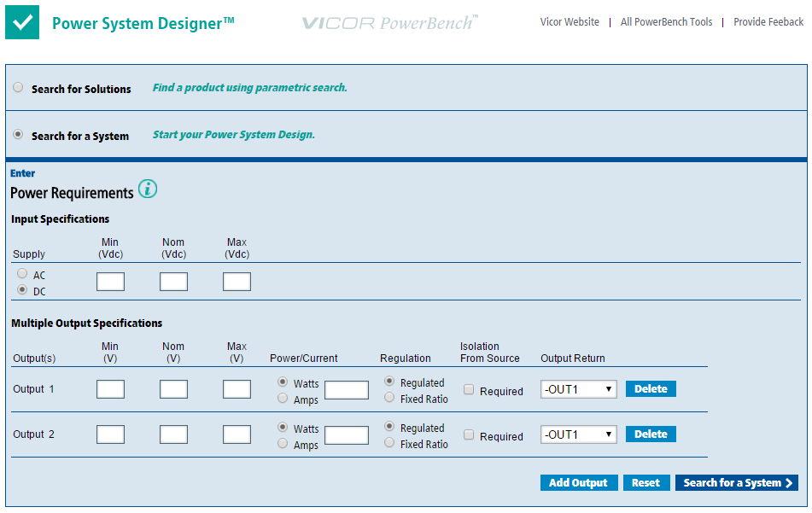Click the Vicor PowerBench logo
This screenshot has height=513, width=812.
pos(390,23)
